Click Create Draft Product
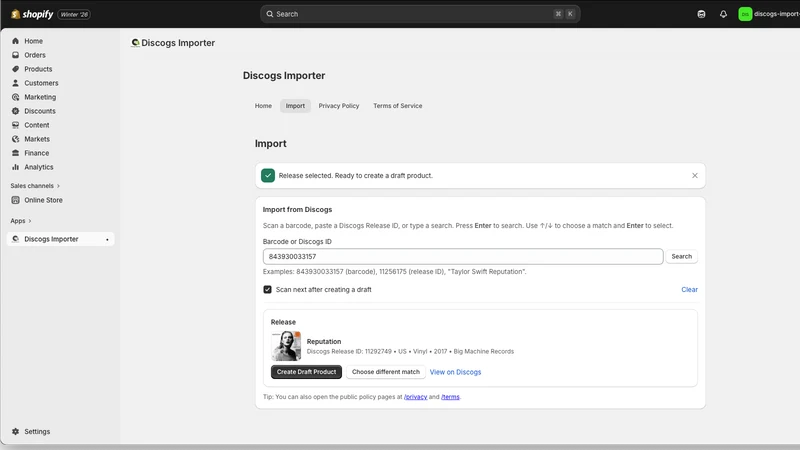The height and width of the screenshot is (450, 800). tap(306, 372)
